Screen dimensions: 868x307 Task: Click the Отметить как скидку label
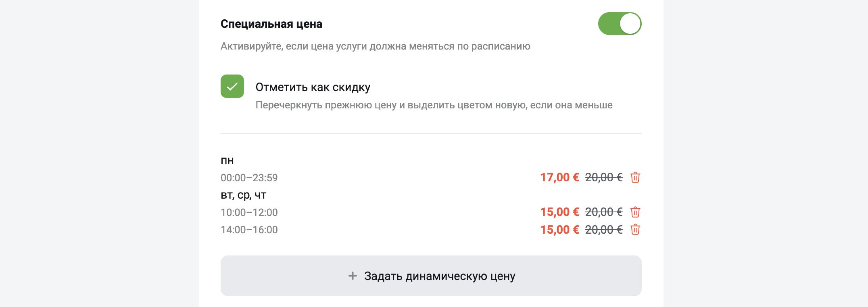313,87
